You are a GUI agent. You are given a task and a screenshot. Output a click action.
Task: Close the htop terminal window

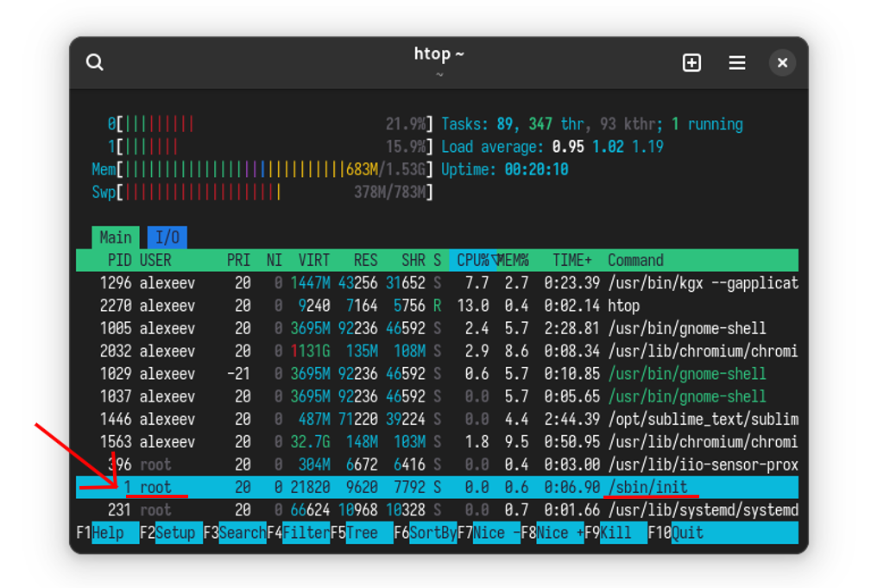pos(782,62)
